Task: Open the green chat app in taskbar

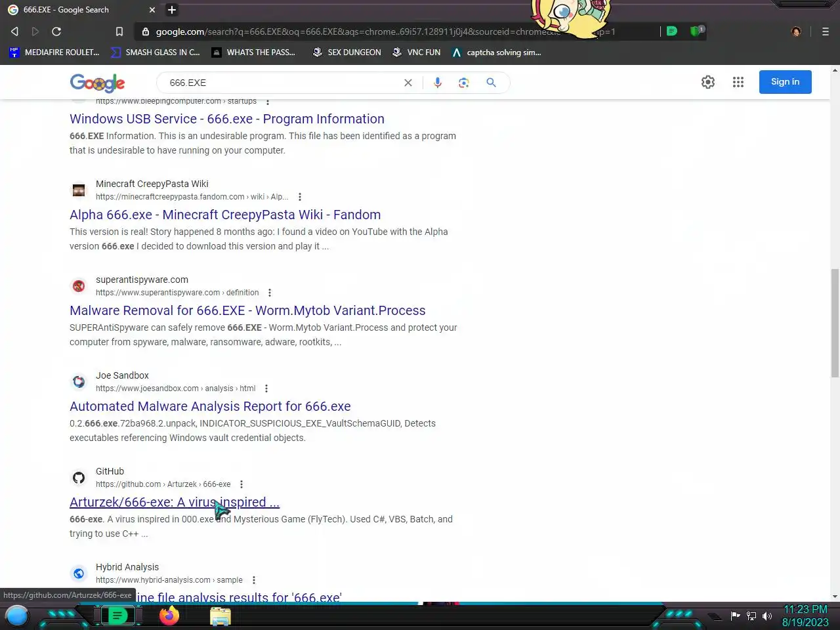Action: [118, 616]
